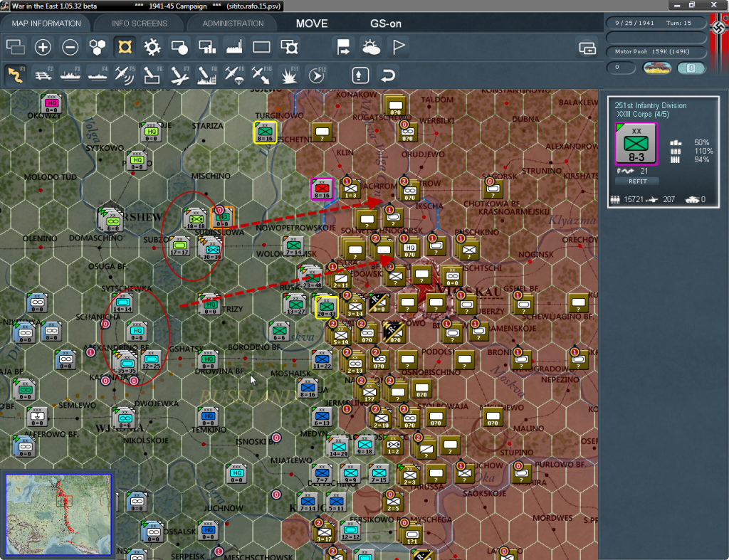Select Rail move mode (F2) icon
Image resolution: width=729 pixels, height=560 pixels.
(x=43, y=75)
